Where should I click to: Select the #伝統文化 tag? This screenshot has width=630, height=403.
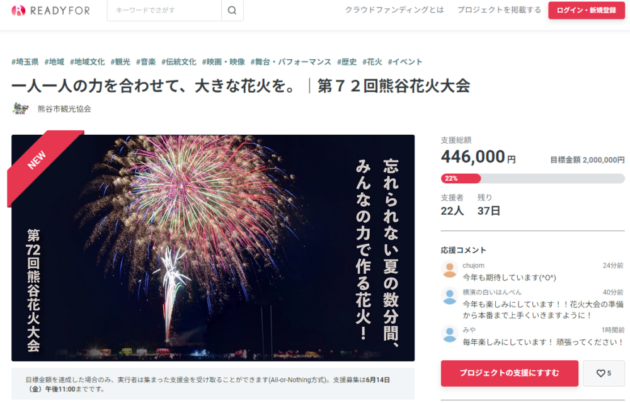(179, 62)
